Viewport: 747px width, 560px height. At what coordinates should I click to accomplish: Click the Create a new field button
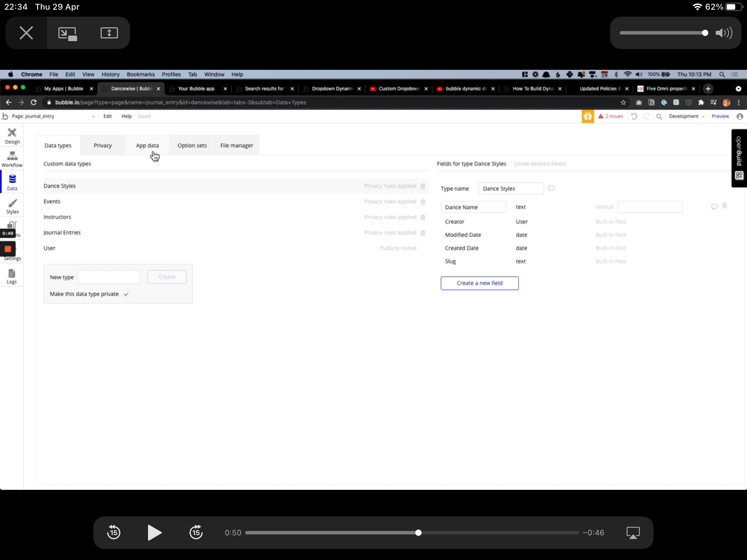coord(479,283)
